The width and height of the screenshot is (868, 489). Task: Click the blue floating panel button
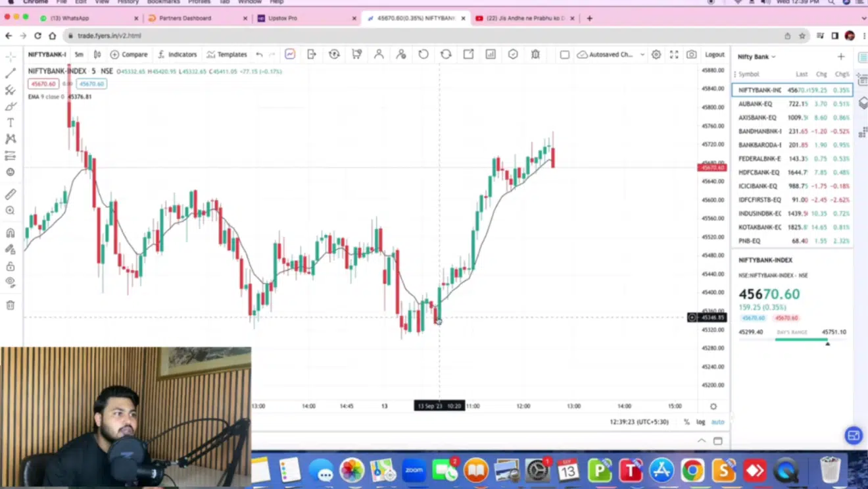(854, 436)
